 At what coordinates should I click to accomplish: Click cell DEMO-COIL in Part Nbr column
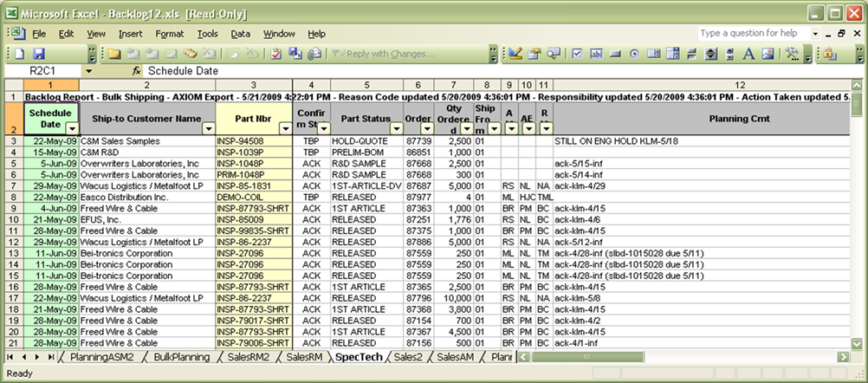tap(254, 197)
